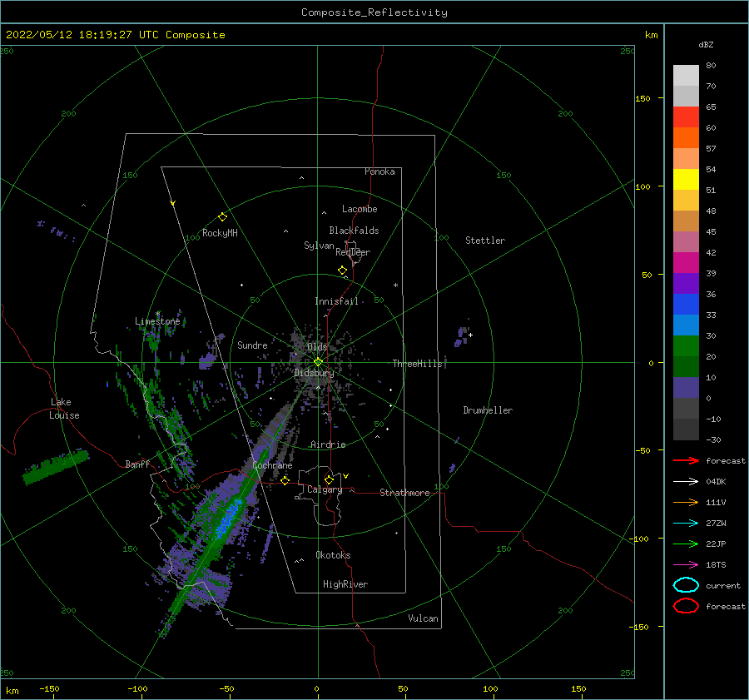Click the Vulcan town label
The width and height of the screenshot is (749, 700).
click(x=424, y=618)
